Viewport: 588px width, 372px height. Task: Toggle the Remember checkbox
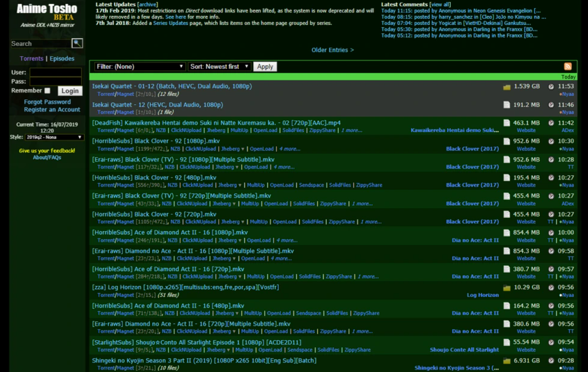pos(47,90)
